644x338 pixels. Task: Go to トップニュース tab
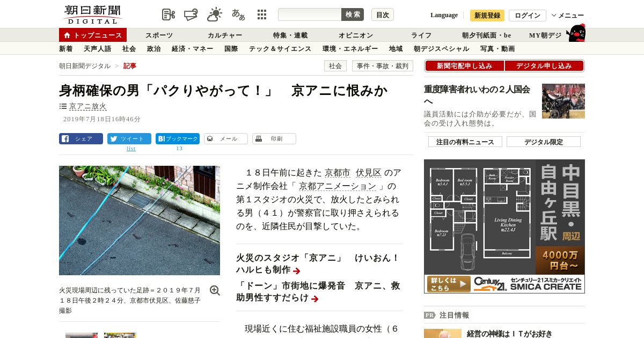click(x=93, y=35)
